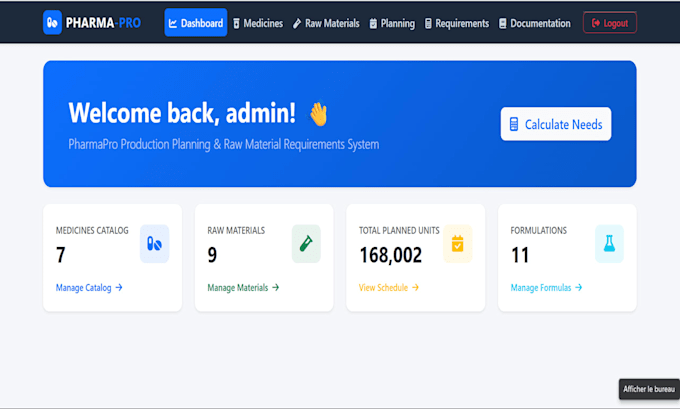Click the Formulations flask icon

coord(609,244)
